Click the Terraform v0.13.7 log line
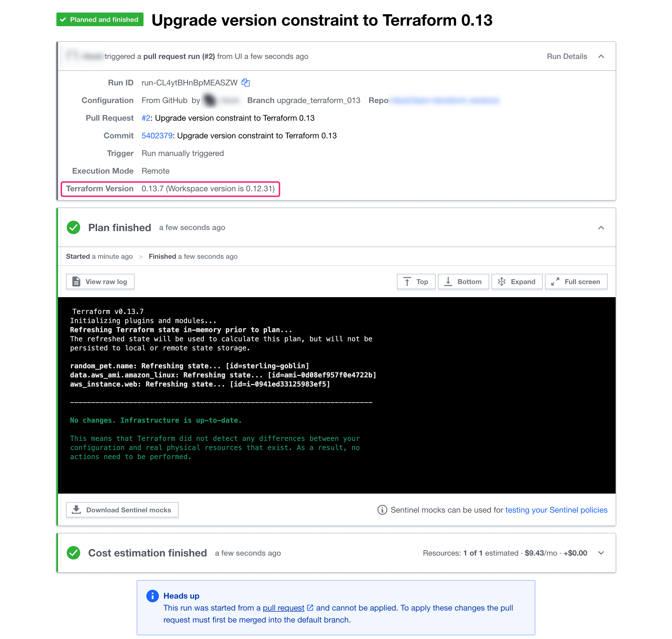This screenshot has height=639, width=672. 108,311
